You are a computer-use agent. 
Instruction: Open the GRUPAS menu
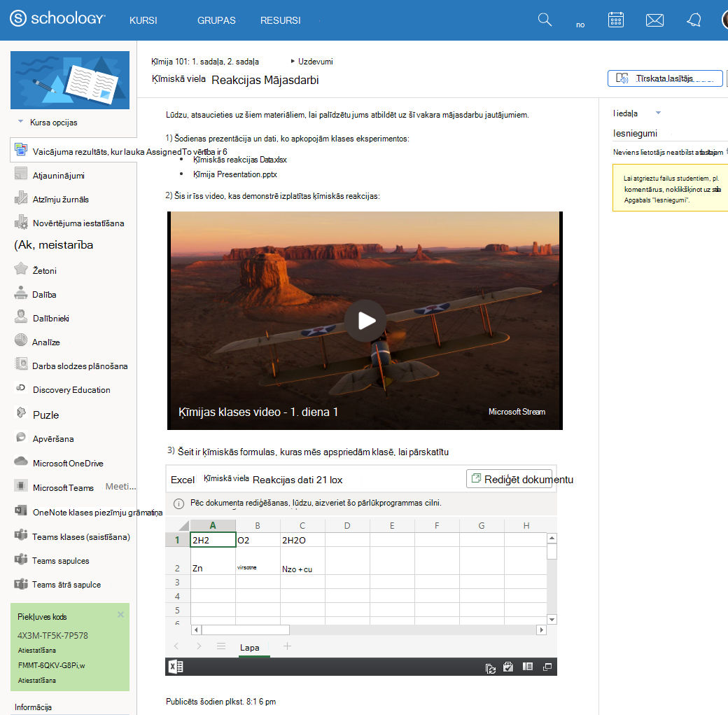(216, 20)
